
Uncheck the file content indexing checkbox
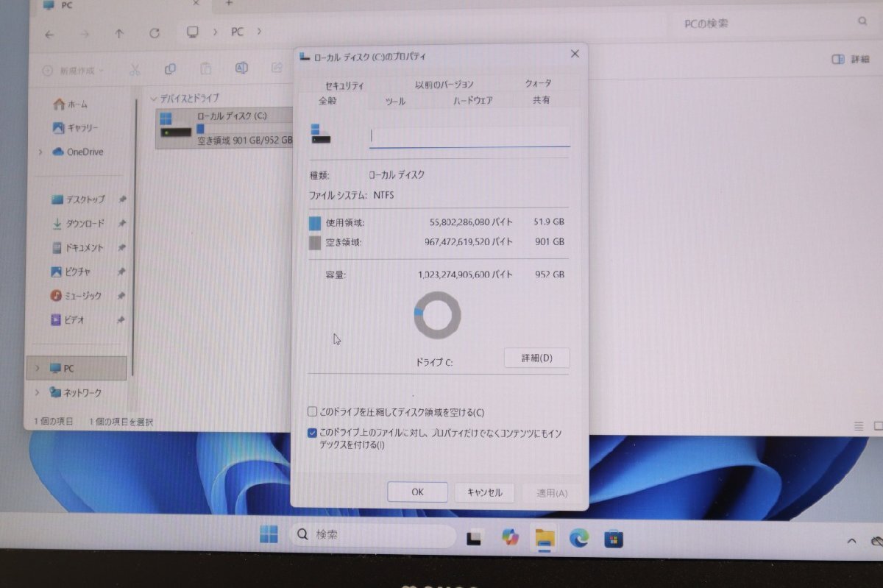tap(312, 433)
